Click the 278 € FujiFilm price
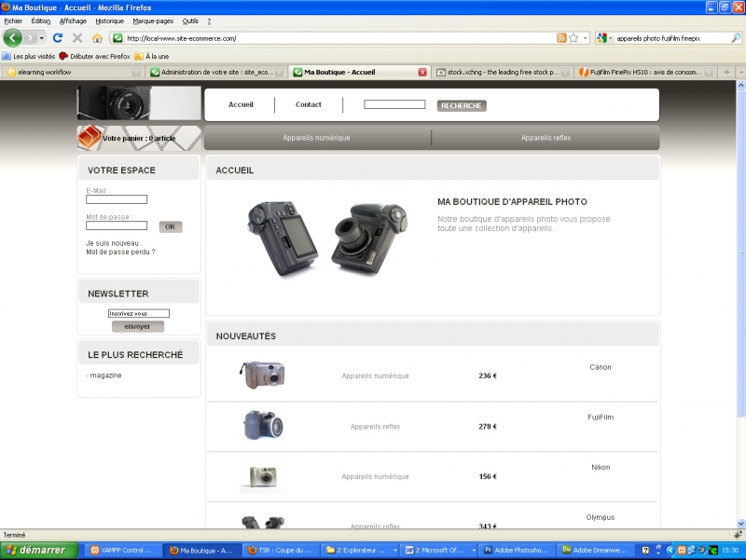Viewport: 746px width, 560px height. point(488,427)
